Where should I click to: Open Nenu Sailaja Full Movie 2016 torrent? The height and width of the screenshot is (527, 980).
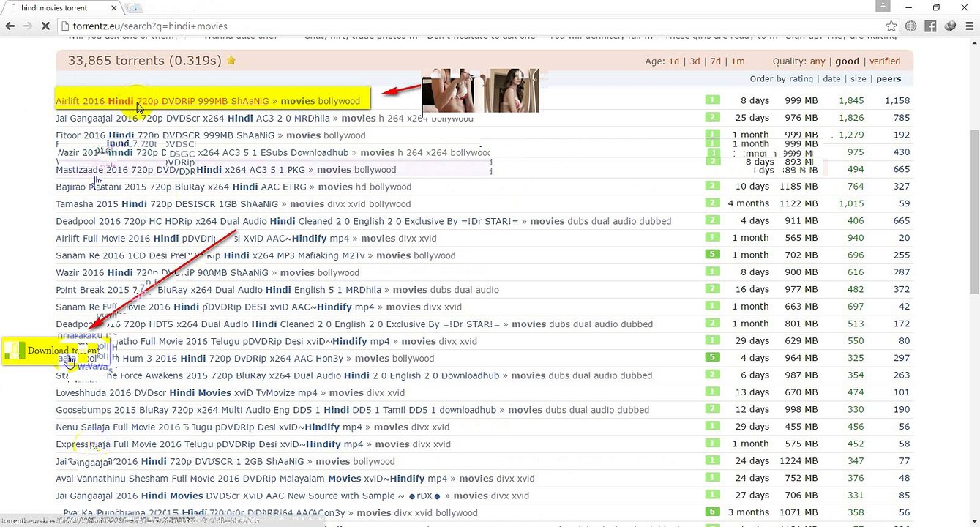[x=209, y=427]
